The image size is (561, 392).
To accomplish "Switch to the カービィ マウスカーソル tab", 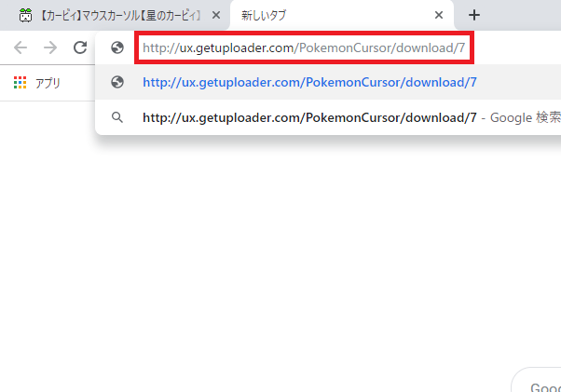I will 115,16.
